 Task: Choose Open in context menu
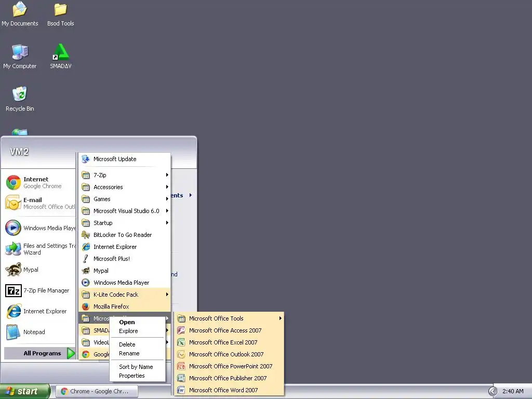pyautogui.click(x=137, y=322)
